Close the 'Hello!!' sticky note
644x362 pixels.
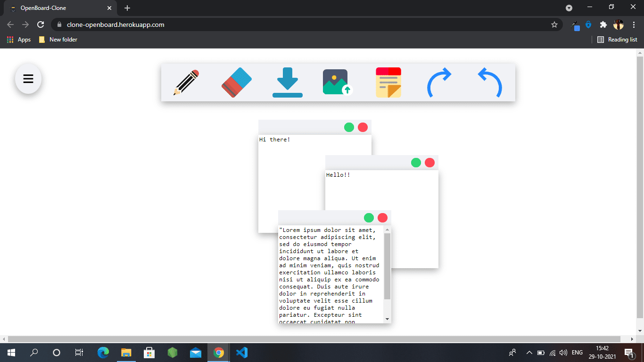coord(429,163)
